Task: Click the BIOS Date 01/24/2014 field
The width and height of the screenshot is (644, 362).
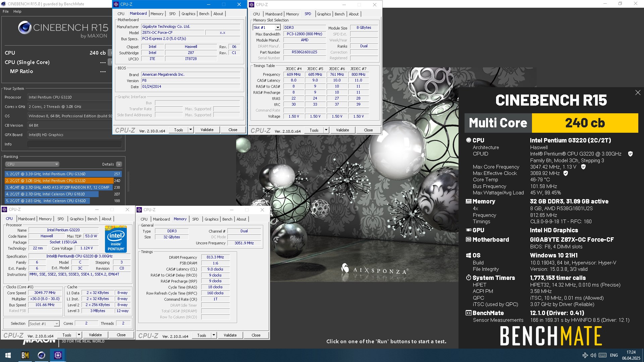Action: tap(191, 87)
